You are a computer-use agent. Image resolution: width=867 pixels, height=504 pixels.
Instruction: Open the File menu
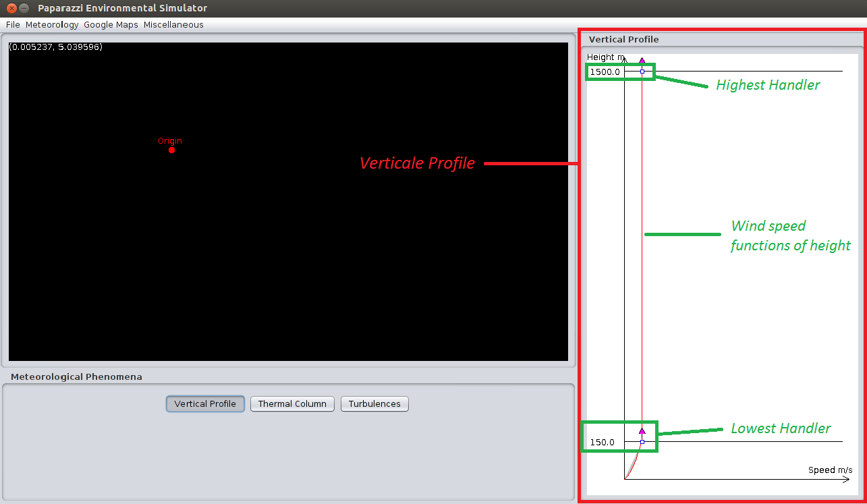click(13, 25)
